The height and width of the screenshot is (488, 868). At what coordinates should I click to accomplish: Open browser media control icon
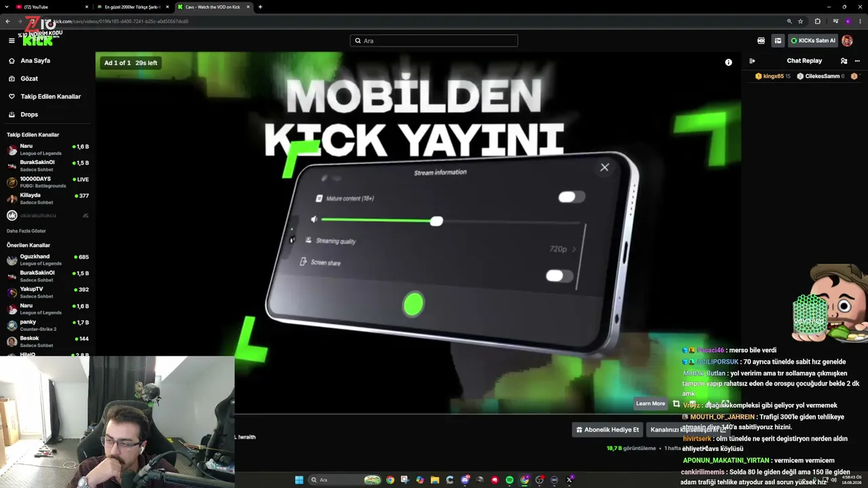pyautogui.click(x=834, y=21)
